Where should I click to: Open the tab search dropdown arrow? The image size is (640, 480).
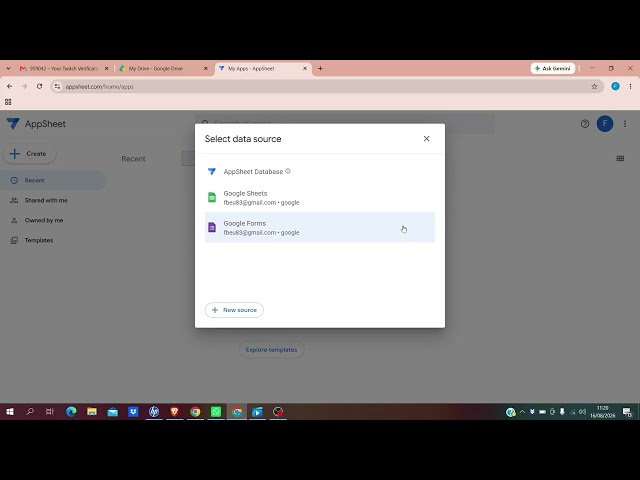click(x=8, y=69)
